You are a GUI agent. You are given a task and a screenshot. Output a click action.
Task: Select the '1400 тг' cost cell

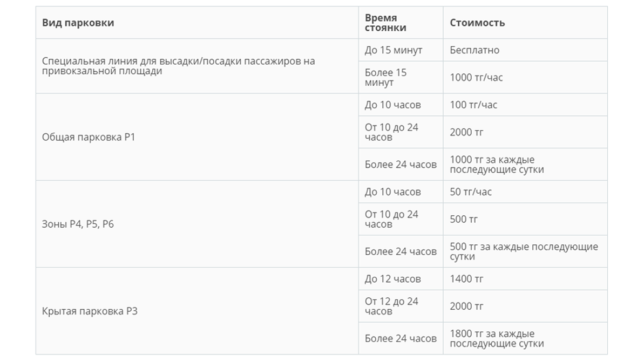point(525,279)
